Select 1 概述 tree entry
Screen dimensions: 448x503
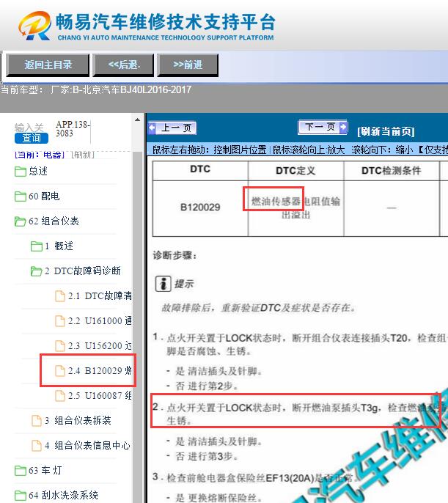[59, 246]
